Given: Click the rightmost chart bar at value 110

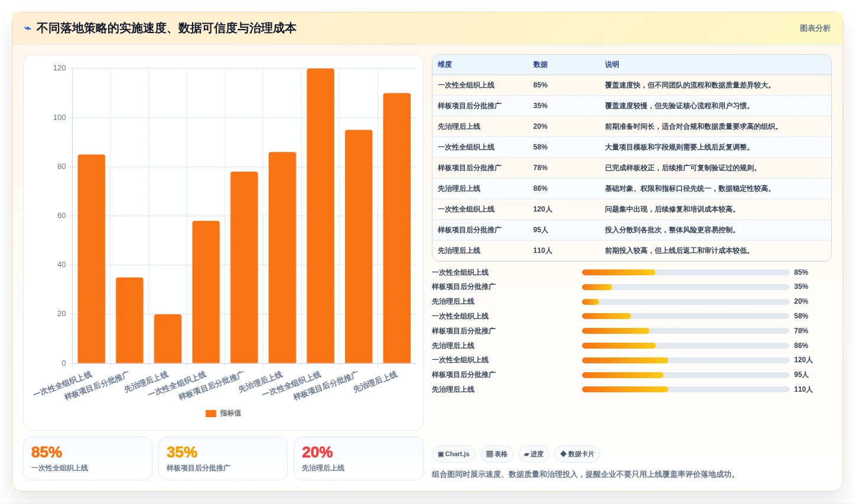Looking at the screenshot, I should [x=397, y=228].
